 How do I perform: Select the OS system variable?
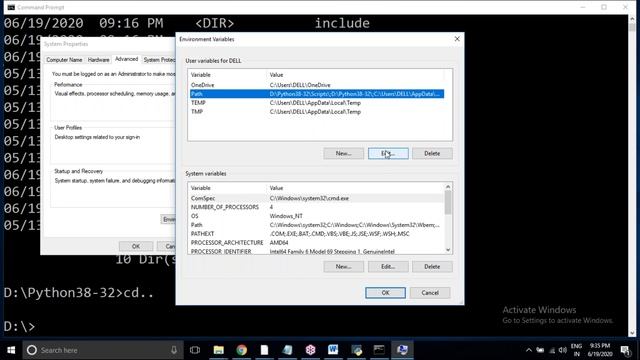click(317, 216)
